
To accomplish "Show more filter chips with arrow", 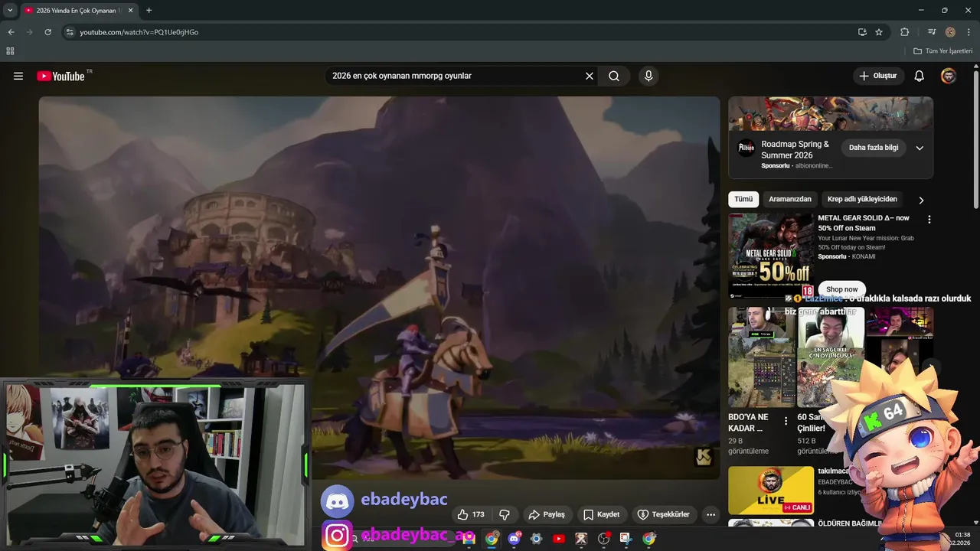I will coord(921,200).
